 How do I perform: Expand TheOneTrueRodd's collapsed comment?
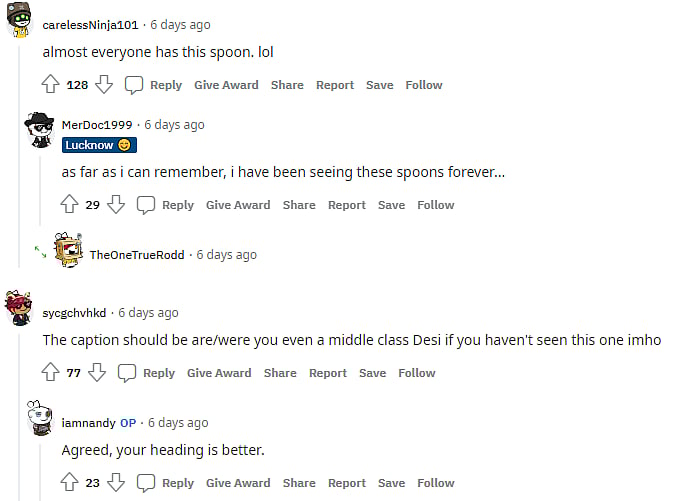(40, 254)
